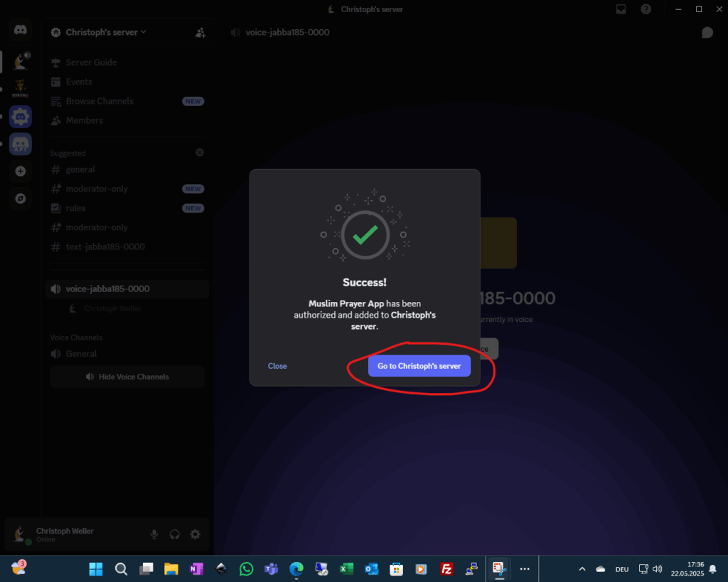Select the Discord API server icon
This screenshot has height=582, width=728.
[21, 144]
